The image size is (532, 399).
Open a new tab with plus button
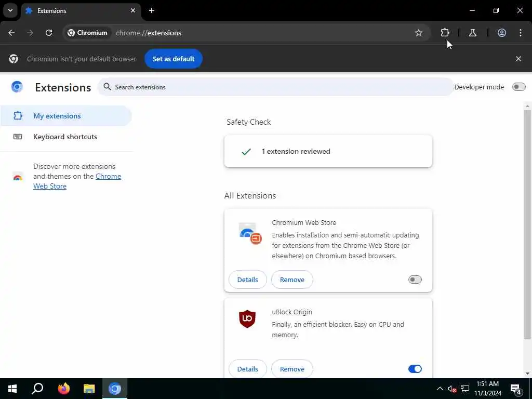[152, 10]
